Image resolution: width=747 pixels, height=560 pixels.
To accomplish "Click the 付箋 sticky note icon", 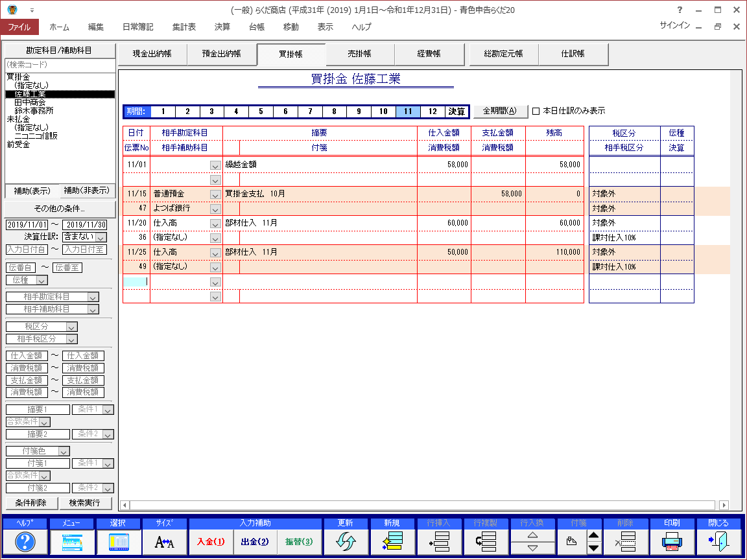I will point(572,542).
